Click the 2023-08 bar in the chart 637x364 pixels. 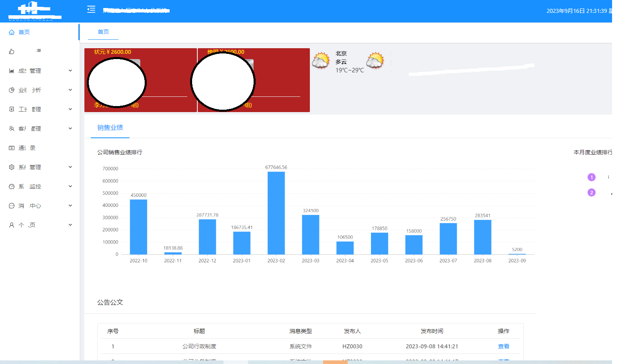pyautogui.click(x=483, y=237)
